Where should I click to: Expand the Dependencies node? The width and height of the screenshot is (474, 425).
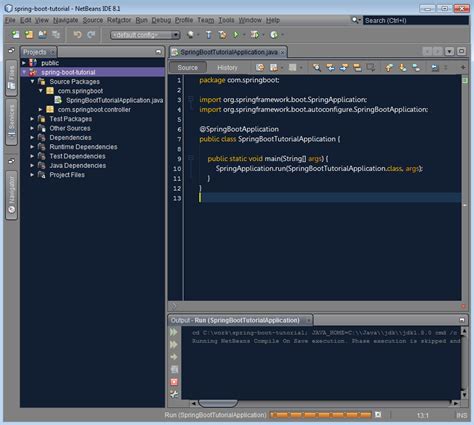pos(32,137)
